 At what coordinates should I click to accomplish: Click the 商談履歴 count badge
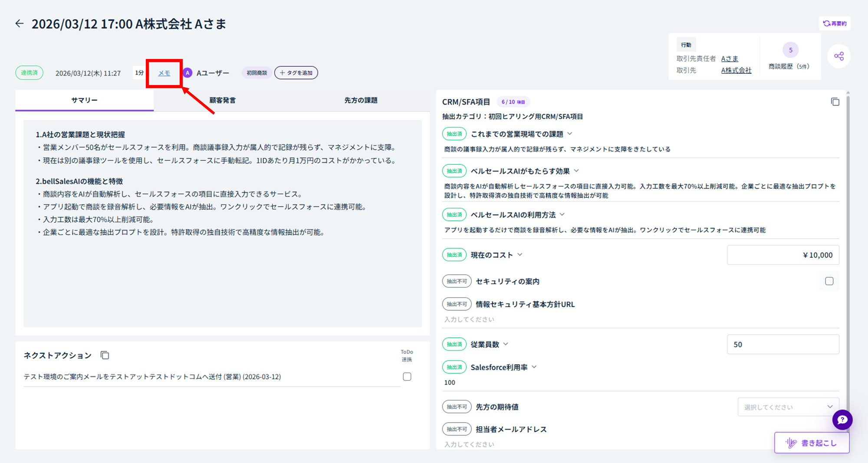(x=790, y=50)
